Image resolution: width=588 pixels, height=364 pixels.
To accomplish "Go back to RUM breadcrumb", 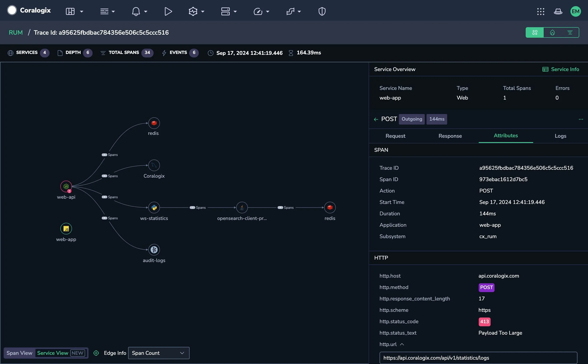I will tap(16, 32).
